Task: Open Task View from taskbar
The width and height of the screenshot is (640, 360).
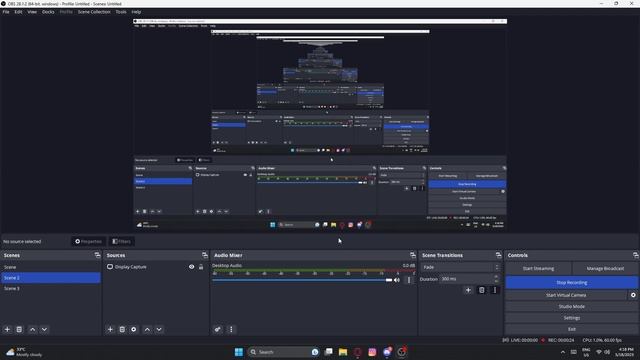Action: pos(329,352)
